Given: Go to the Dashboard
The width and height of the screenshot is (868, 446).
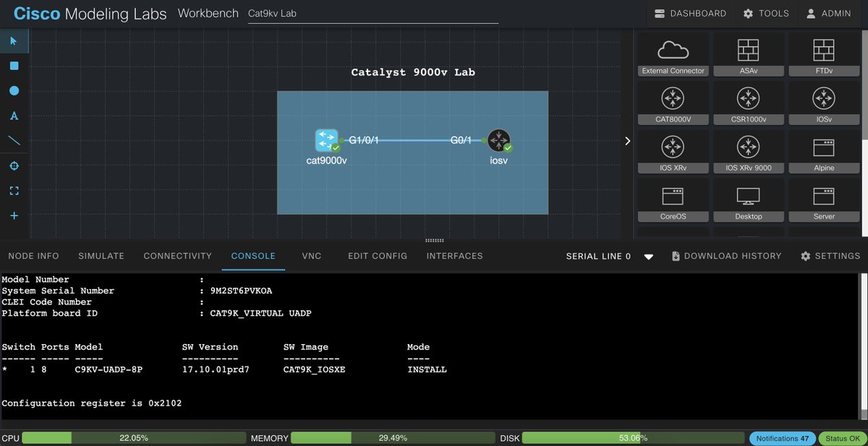Looking at the screenshot, I should pos(690,14).
